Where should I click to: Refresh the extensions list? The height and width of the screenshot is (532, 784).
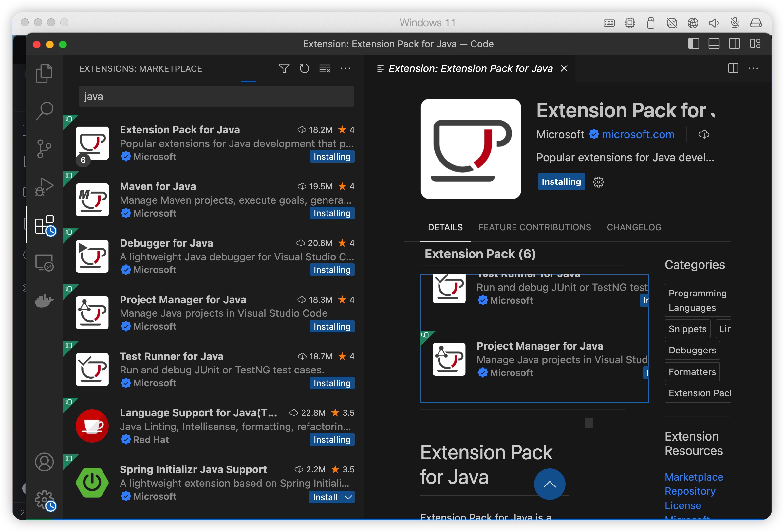coord(304,68)
